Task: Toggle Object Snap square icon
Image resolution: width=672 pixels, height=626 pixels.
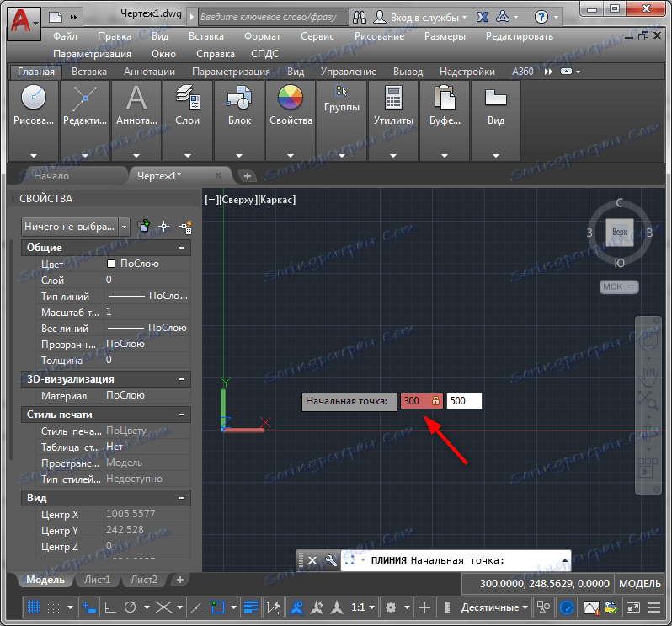Action: pos(218,607)
